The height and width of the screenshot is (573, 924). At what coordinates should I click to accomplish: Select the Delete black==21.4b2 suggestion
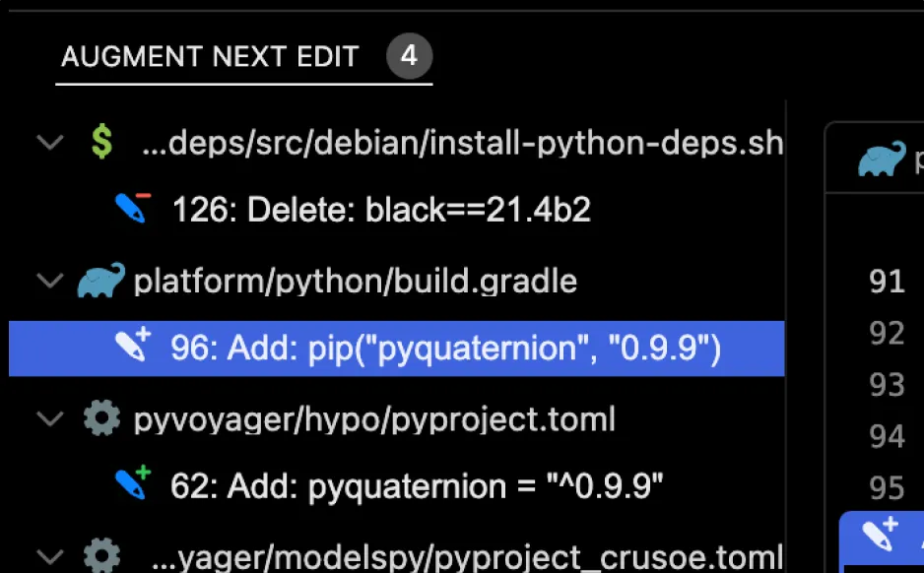click(x=381, y=209)
